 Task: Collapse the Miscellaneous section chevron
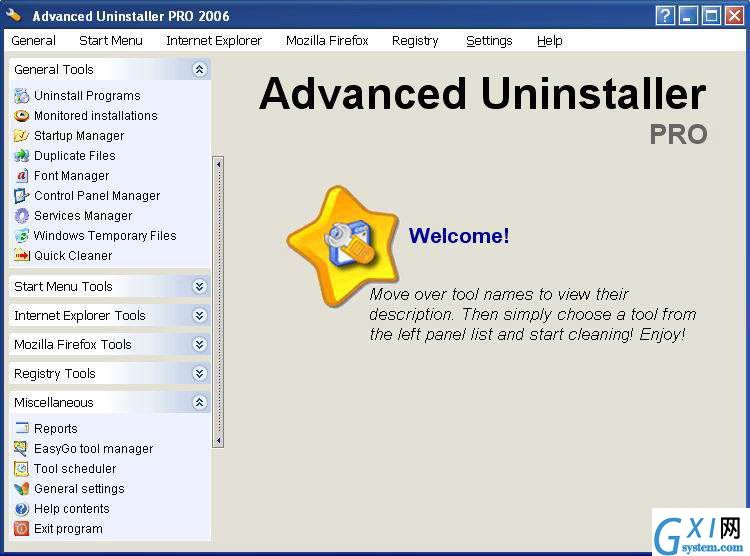[x=199, y=403]
